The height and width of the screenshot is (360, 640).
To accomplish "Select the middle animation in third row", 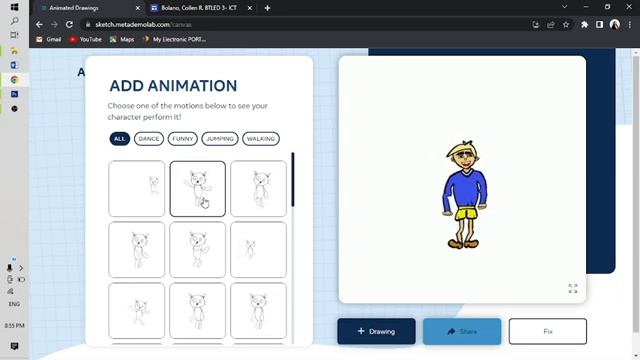I will point(198,311).
